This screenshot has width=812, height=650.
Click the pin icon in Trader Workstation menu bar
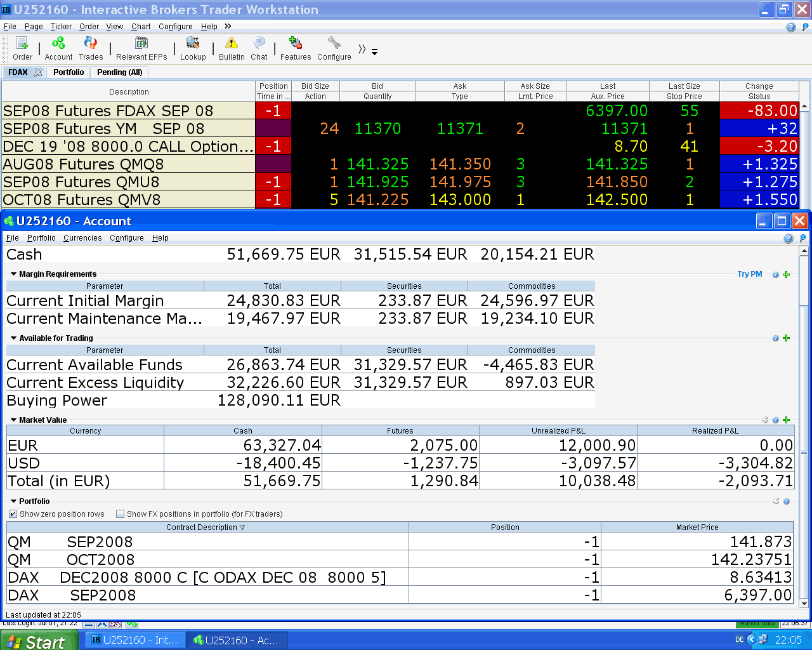[x=806, y=27]
